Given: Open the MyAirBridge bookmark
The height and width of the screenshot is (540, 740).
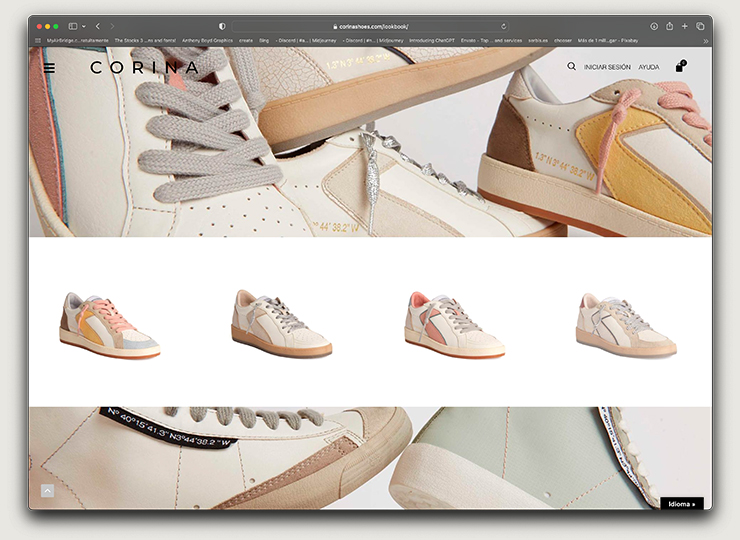Looking at the screenshot, I should click(x=77, y=41).
